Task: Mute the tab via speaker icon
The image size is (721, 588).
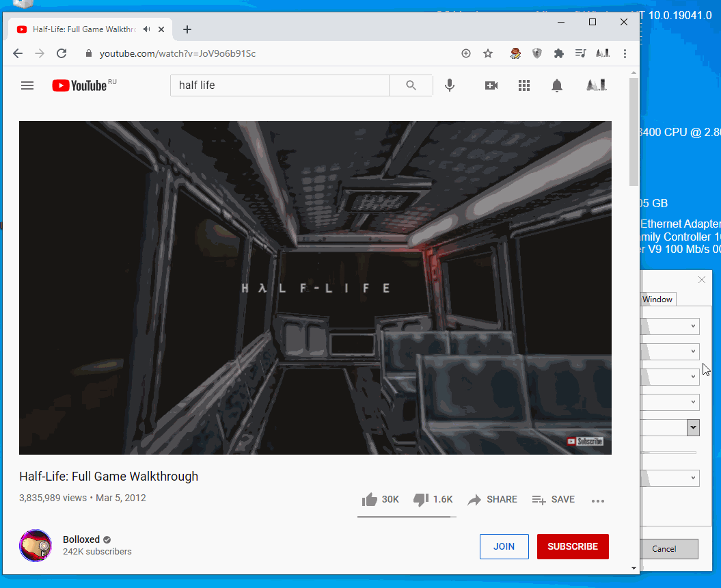Action: click(x=147, y=29)
